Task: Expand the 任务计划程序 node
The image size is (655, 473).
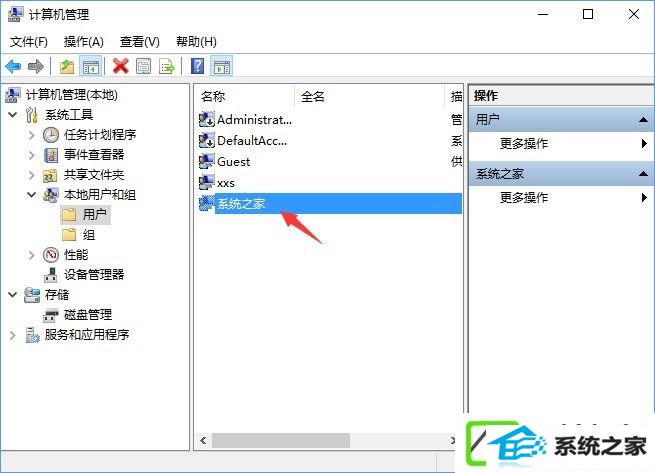Action: (32, 135)
